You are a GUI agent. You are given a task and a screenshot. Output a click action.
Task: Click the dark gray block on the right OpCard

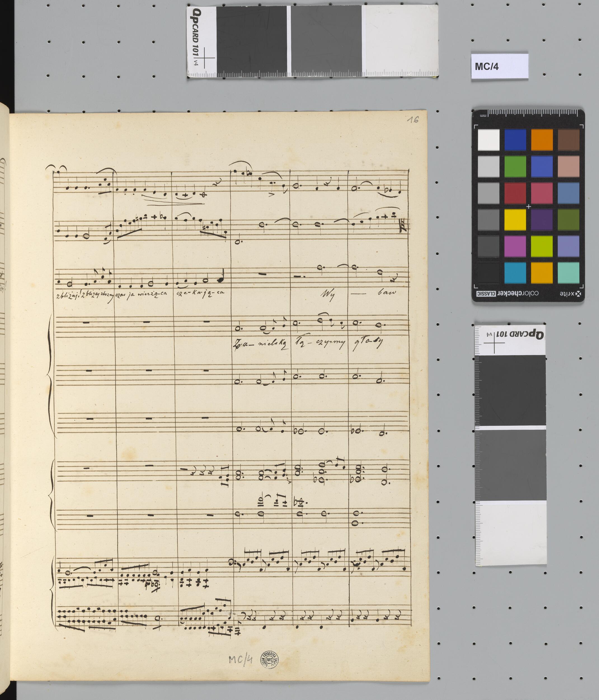coord(511,391)
